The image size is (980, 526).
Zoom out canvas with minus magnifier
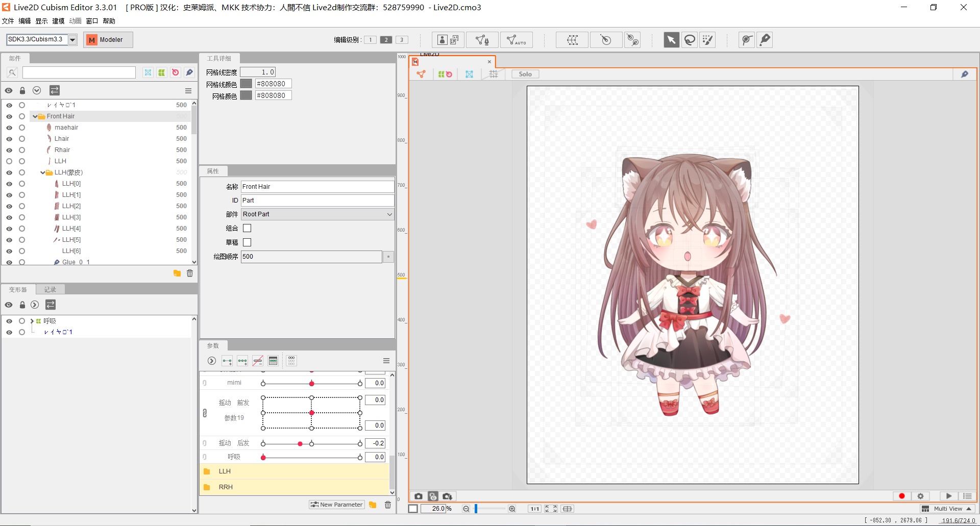pos(466,509)
